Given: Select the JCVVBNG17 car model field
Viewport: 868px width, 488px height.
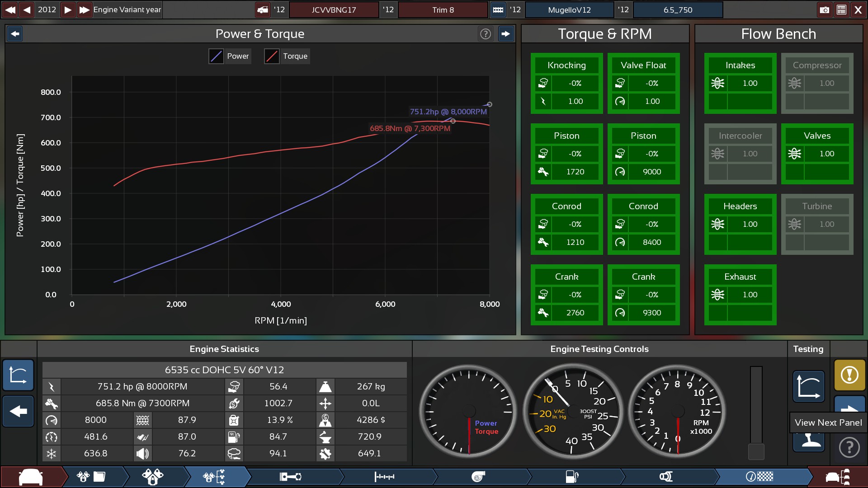Looking at the screenshot, I should point(334,9).
